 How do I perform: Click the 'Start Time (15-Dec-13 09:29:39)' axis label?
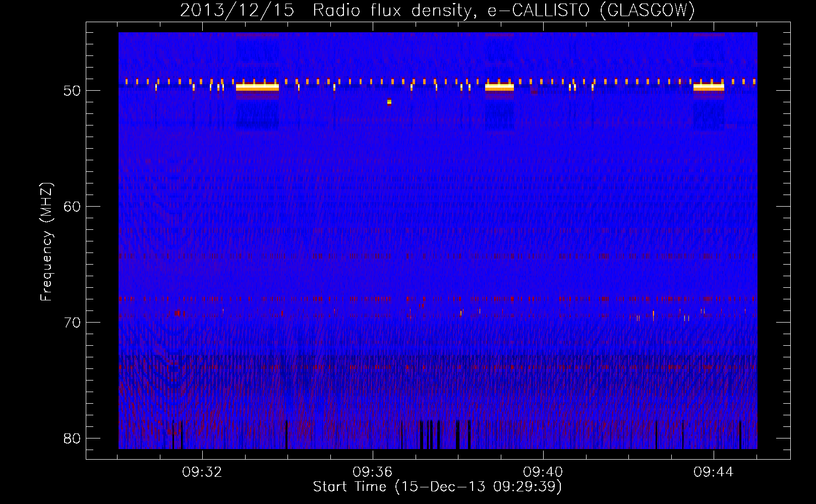point(437,487)
